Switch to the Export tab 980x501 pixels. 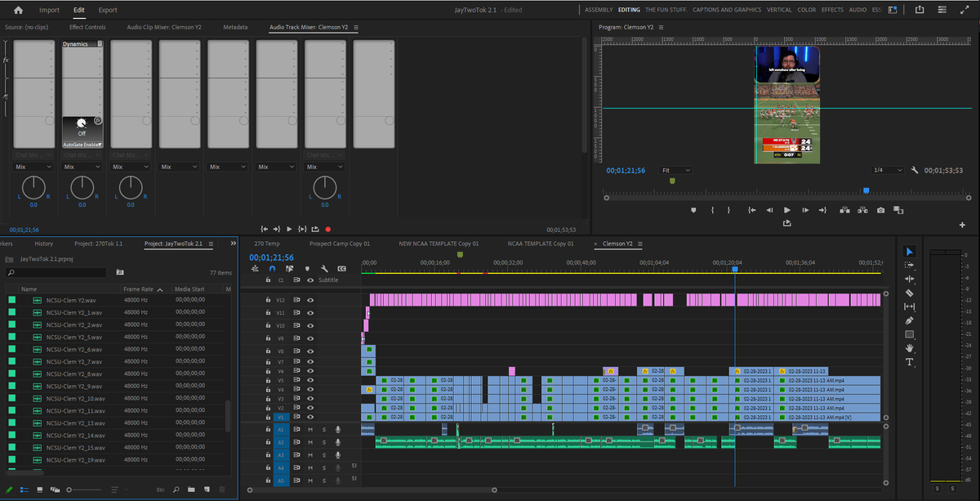[107, 10]
